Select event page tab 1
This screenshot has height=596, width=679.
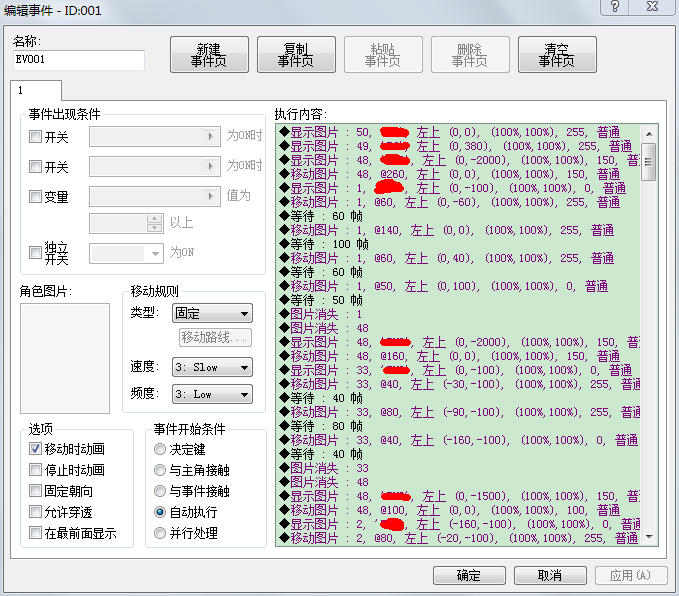tap(36, 91)
